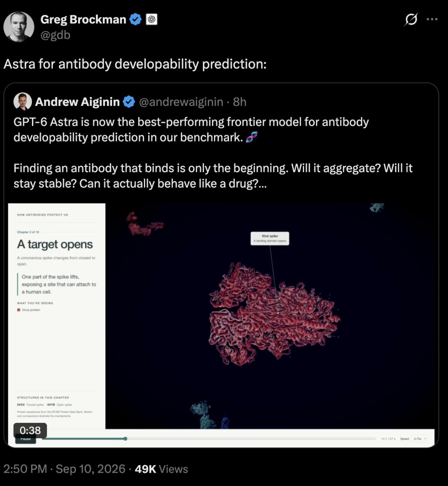Open the 8h timestamp of quoted post
Screen dimensions: 448x486
click(x=239, y=102)
